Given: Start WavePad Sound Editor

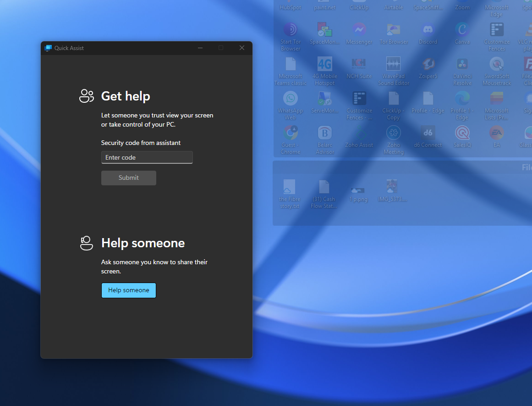Looking at the screenshot, I should 393,65.
